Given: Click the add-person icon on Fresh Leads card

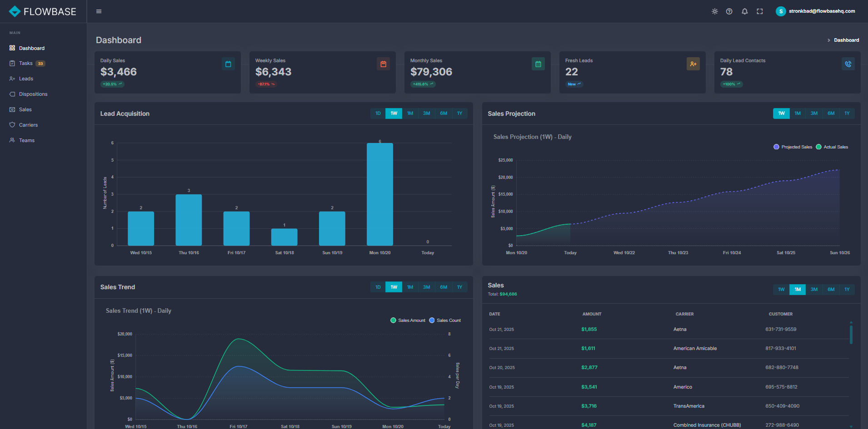Looking at the screenshot, I should 693,64.
